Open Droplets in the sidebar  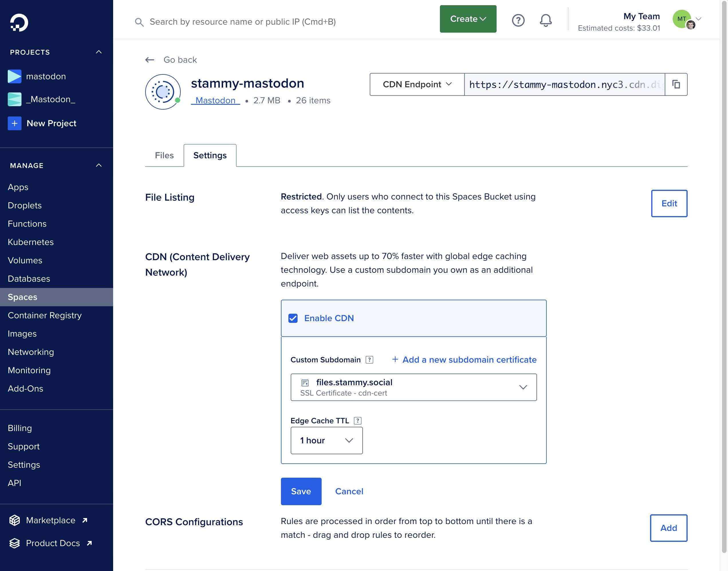pos(24,205)
